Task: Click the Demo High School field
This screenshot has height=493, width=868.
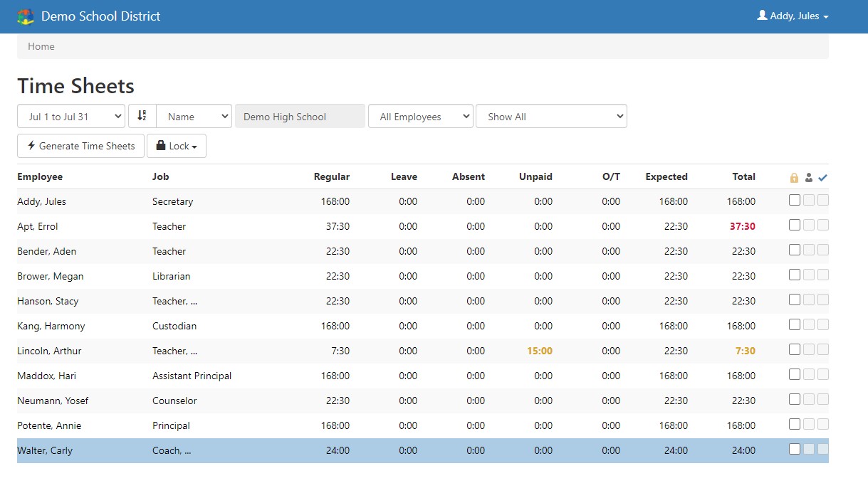Action: coord(299,116)
